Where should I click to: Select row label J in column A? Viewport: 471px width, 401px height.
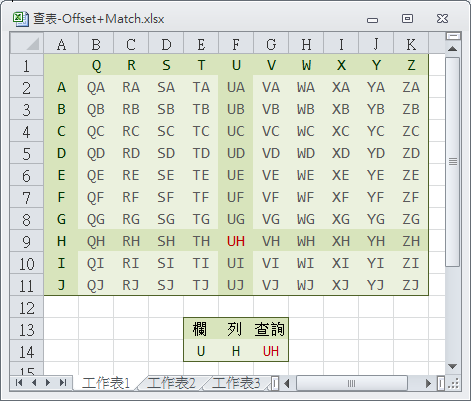click(61, 285)
